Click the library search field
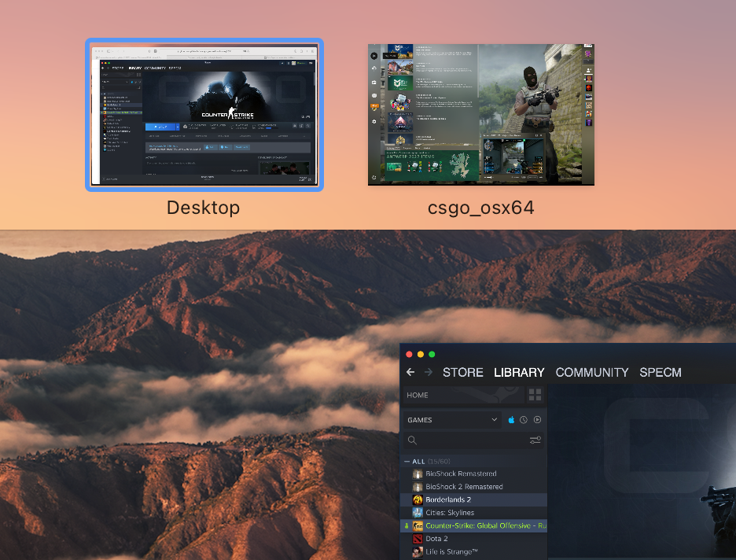The image size is (736, 560). coord(467,440)
